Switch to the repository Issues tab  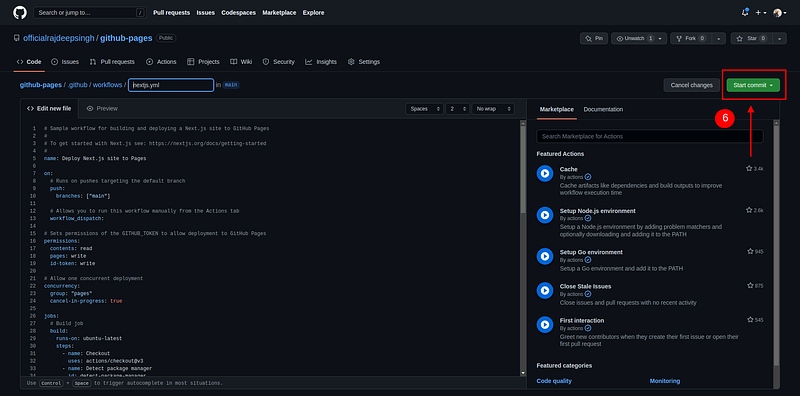pos(65,62)
